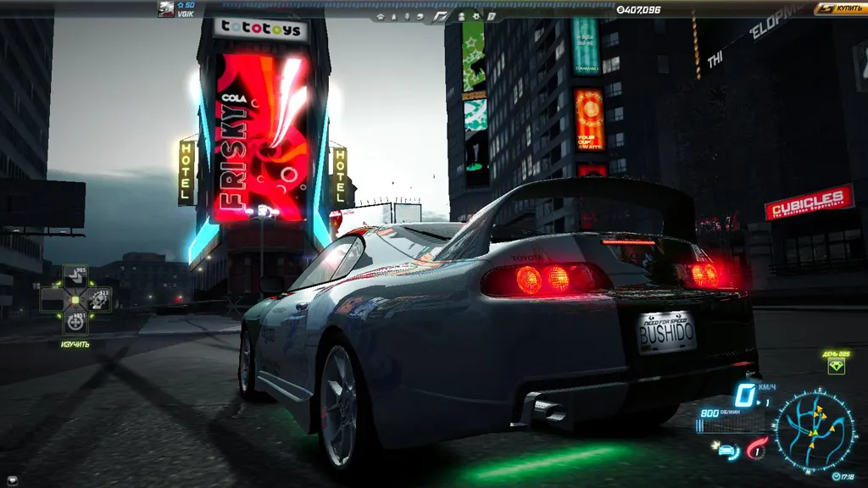Click the cash balance 407,096

(638, 10)
